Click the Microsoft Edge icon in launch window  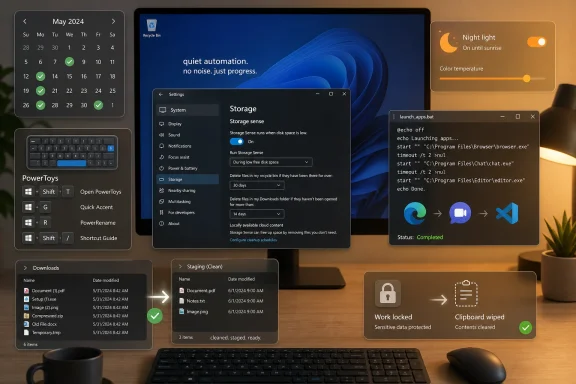(x=415, y=213)
